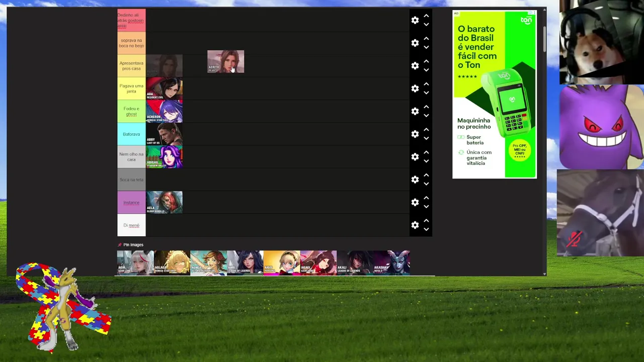The image size is (644, 362).
Task: Move 'Baforava' row up
Action: click(x=426, y=130)
